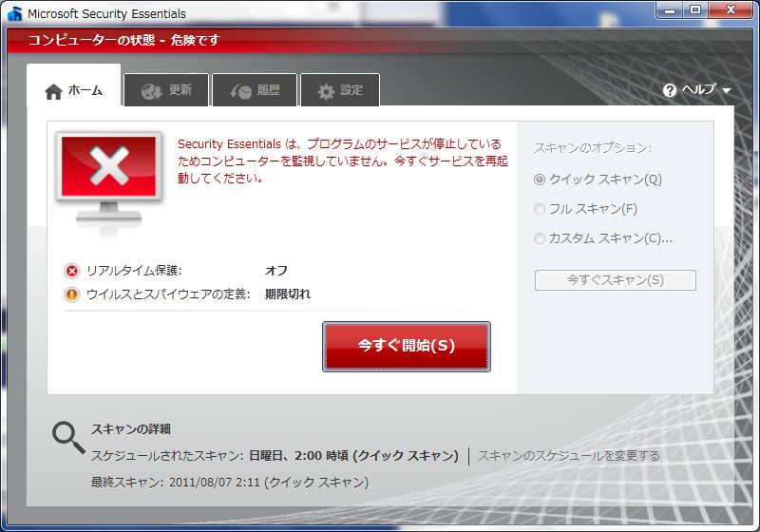Click the スキャンの詳細 heading
This screenshot has height=532, width=760.
coord(131,428)
